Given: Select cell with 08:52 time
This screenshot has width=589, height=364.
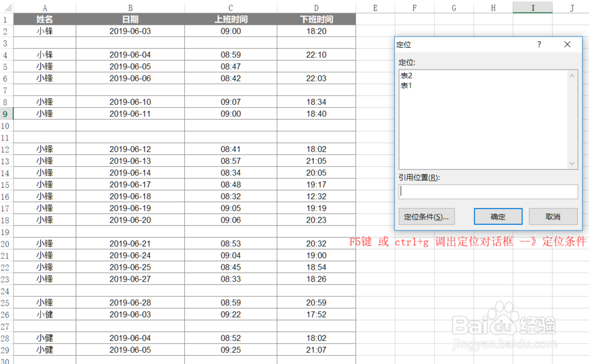Looking at the screenshot, I should [x=231, y=338].
